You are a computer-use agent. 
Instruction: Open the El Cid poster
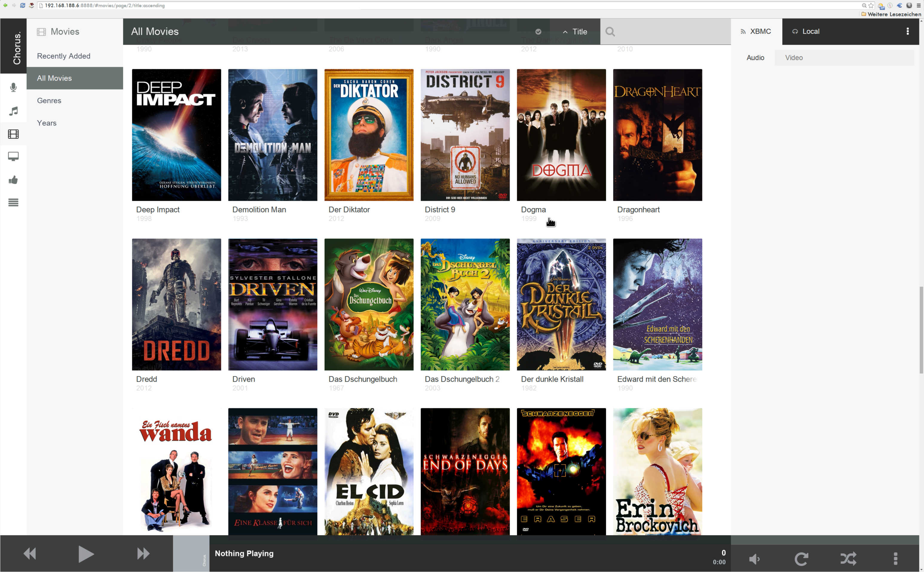pos(369,471)
